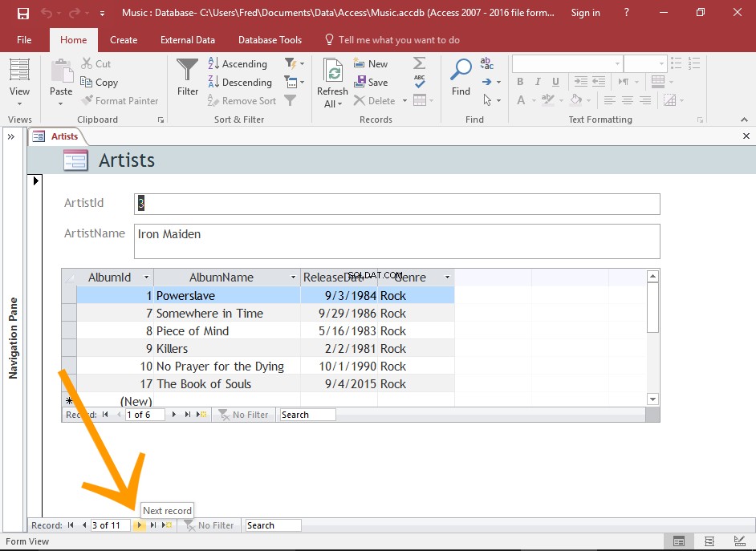Click font color A button
Viewport: 756px width, 551px height.
click(x=521, y=100)
